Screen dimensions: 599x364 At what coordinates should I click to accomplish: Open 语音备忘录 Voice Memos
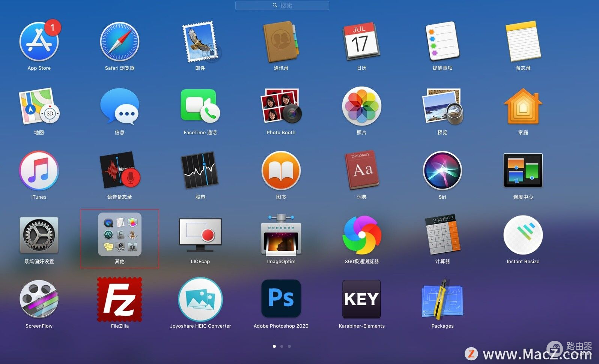(120, 171)
